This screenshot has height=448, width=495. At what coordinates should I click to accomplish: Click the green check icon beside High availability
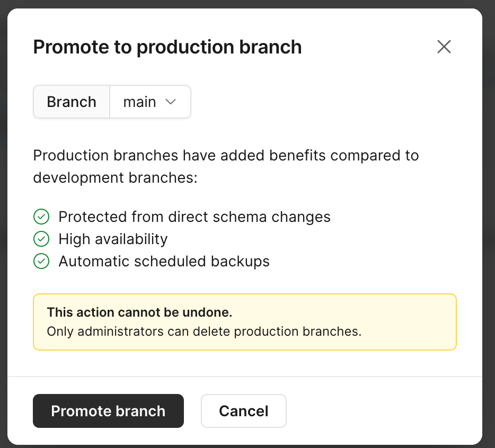[x=41, y=239]
